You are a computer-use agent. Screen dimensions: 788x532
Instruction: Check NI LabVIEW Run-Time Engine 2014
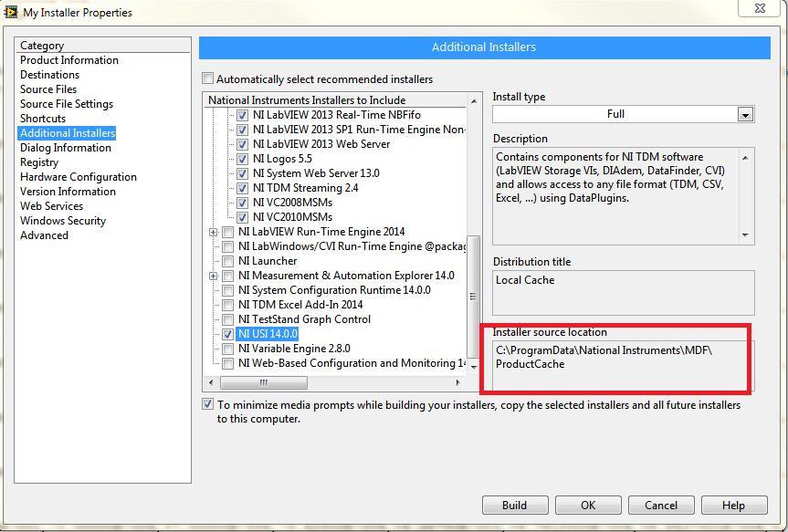(227, 232)
